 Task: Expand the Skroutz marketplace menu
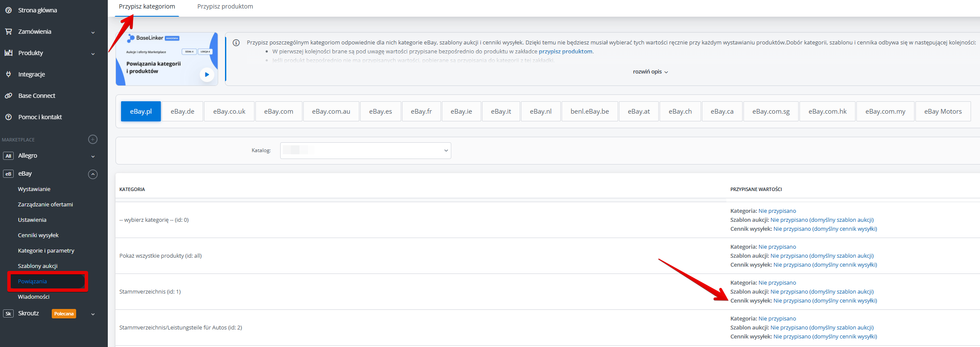click(x=93, y=314)
